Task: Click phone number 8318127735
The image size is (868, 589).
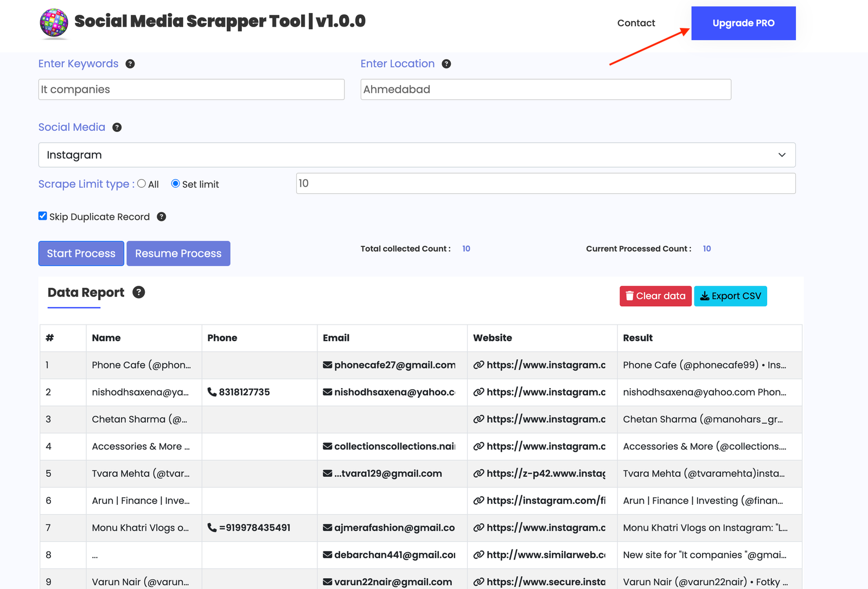Action: point(245,392)
